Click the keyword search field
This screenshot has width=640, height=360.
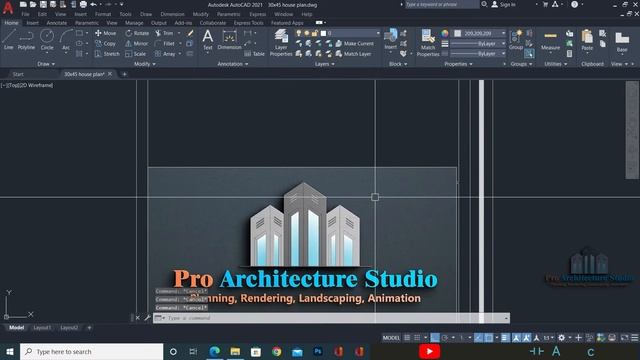pyautogui.click(x=442, y=4)
